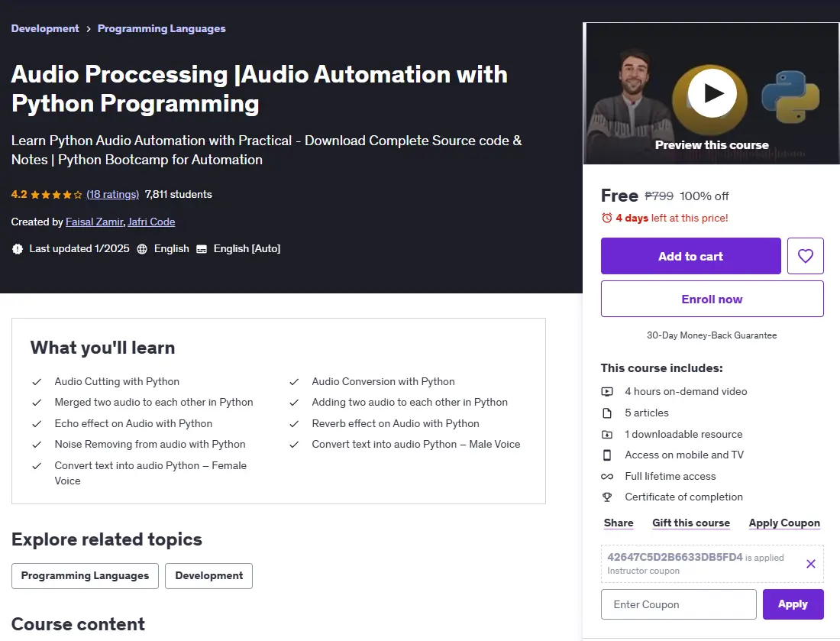Click Add to cart button
This screenshot has height=641, width=840.
point(690,256)
